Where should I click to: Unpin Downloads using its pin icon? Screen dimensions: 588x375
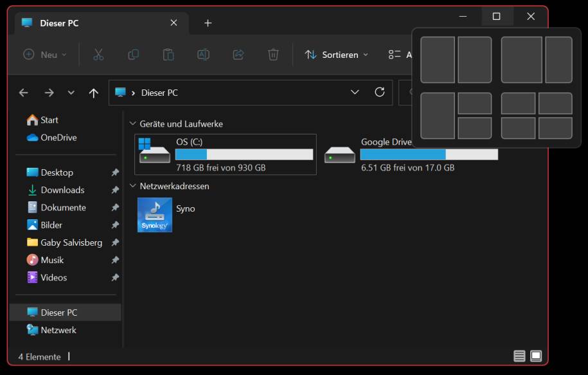115,190
